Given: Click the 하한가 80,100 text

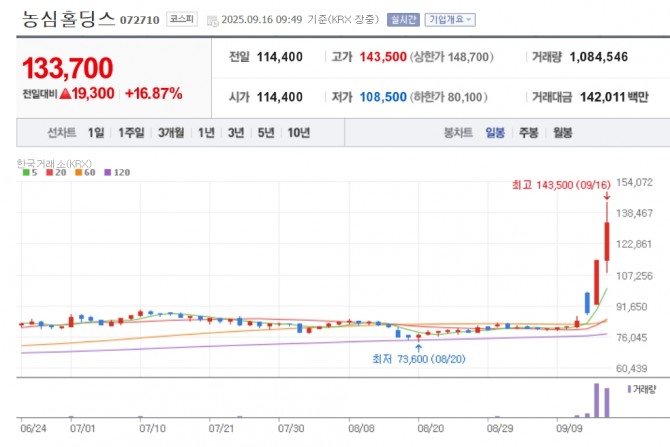Looking at the screenshot, I should 449,97.
